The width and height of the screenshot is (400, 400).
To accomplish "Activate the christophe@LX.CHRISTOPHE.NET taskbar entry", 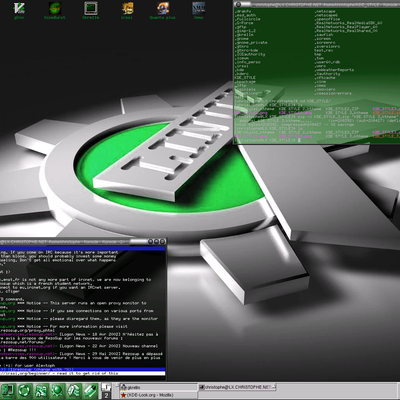I will click(238, 387).
